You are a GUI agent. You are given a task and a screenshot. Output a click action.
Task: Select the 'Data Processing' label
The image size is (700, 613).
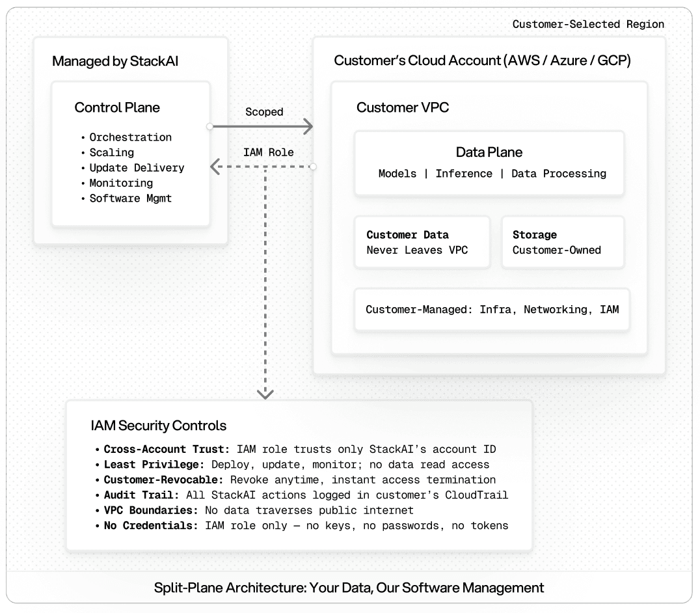click(558, 173)
